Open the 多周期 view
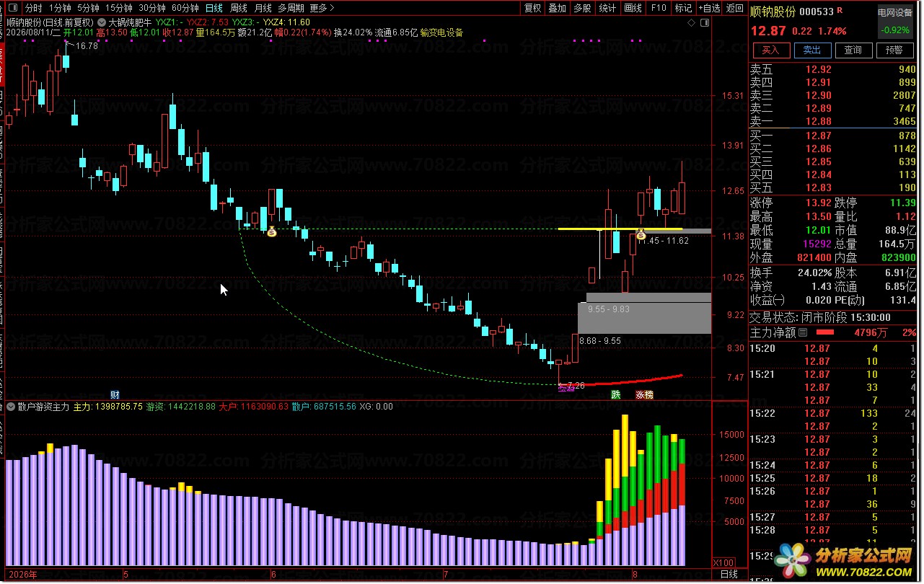This screenshot has width=924, height=584. (x=291, y=9)
